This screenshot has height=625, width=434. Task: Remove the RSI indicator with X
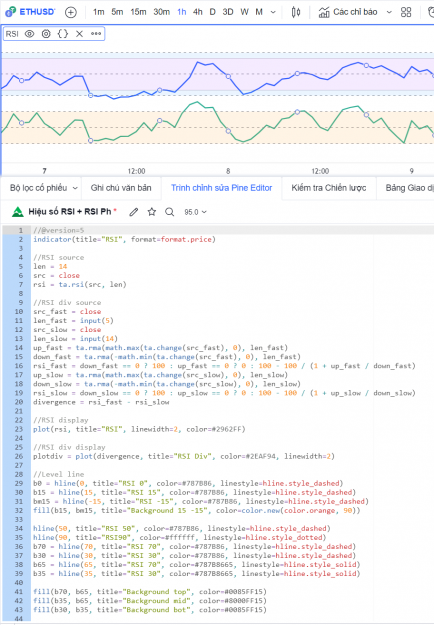[x=79, y=34]
